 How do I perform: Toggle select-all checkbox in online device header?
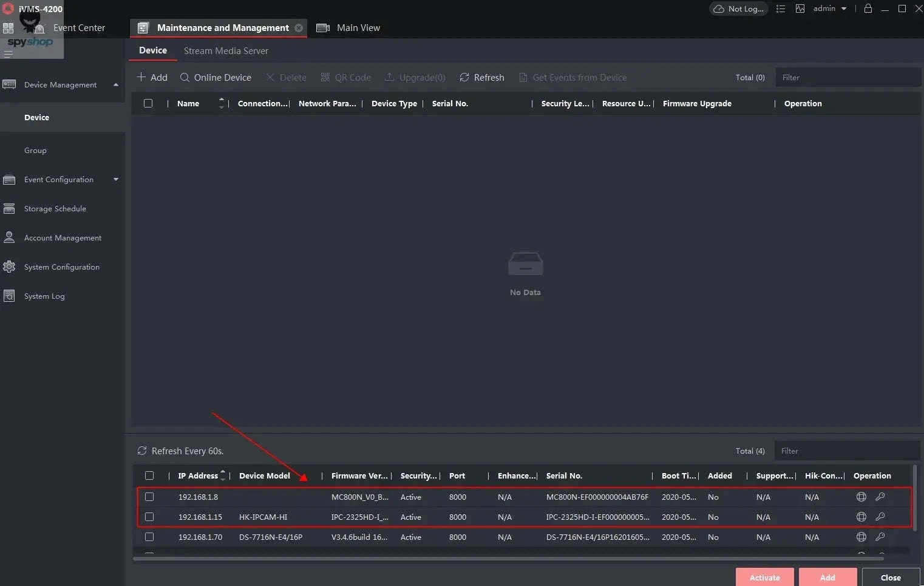coord(149,475)
